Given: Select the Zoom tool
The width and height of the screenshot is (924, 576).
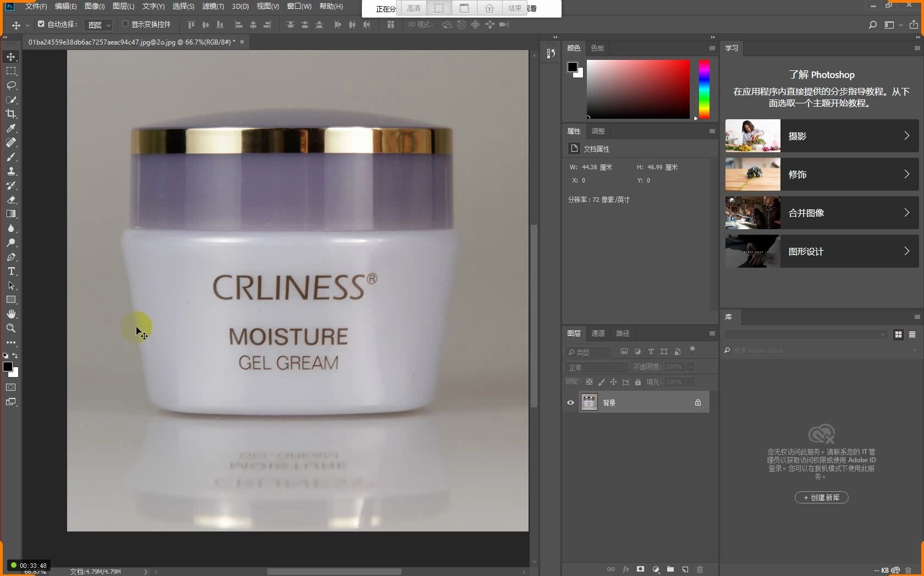Looking at the screenshot, I should point(11,328).
